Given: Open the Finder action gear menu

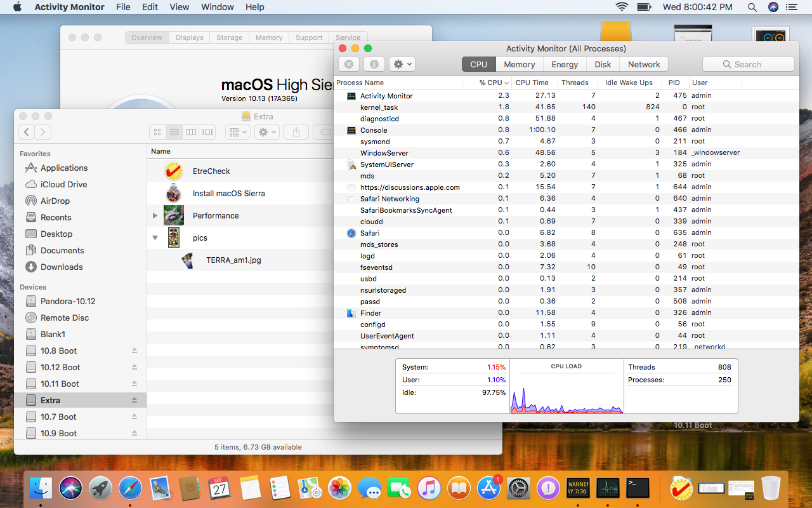Looking at the screenshot, I should pos(266,132).
